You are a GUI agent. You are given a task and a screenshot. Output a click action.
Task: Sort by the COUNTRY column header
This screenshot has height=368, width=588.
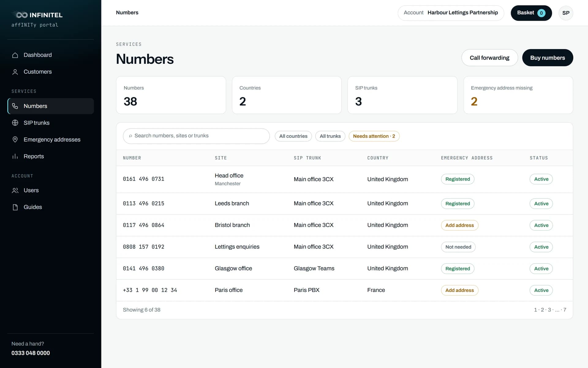click(378, 158)
